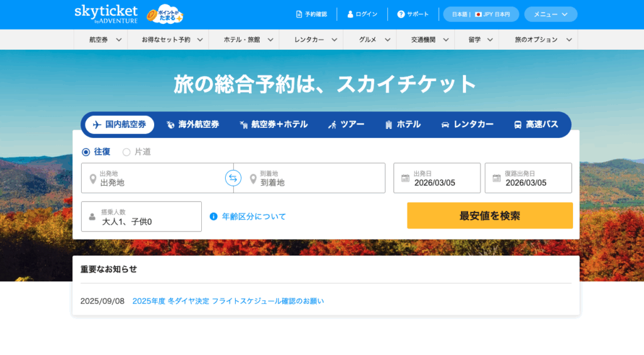The width and height of the screenshot is (644, 355).
Task: Open the 復路出発日 return date field
Action: (x=528, y=178)
